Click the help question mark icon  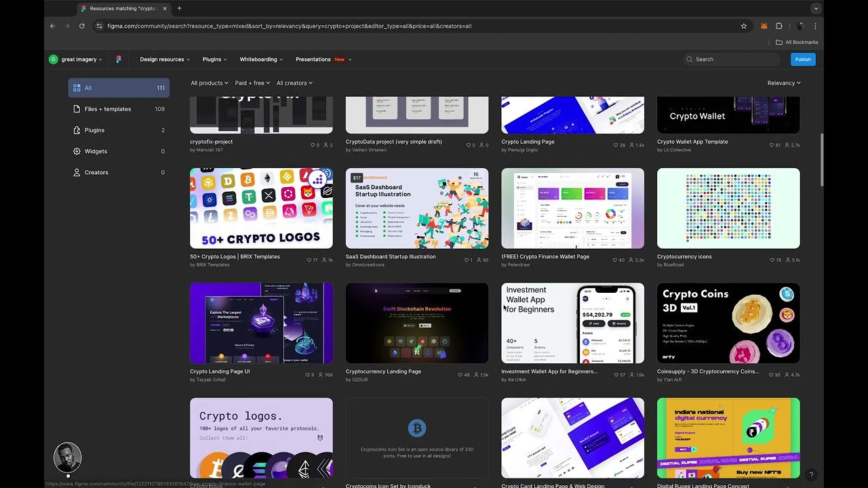coord(811,475)
